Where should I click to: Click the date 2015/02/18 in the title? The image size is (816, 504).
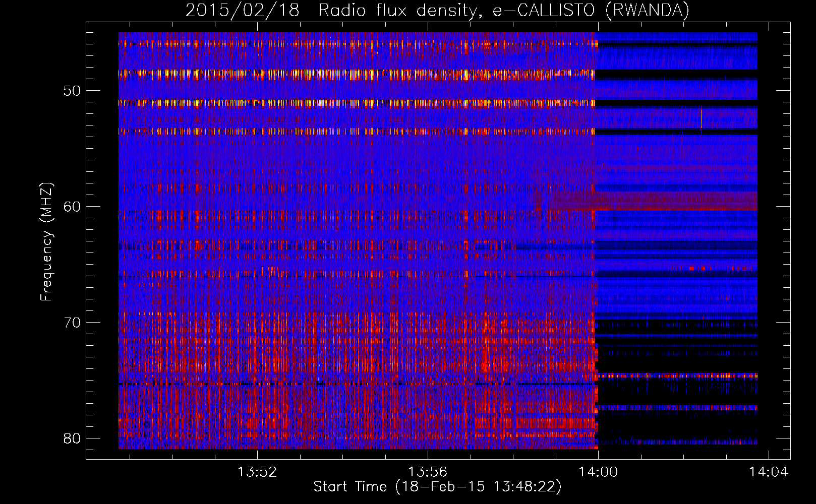point(242,11)
